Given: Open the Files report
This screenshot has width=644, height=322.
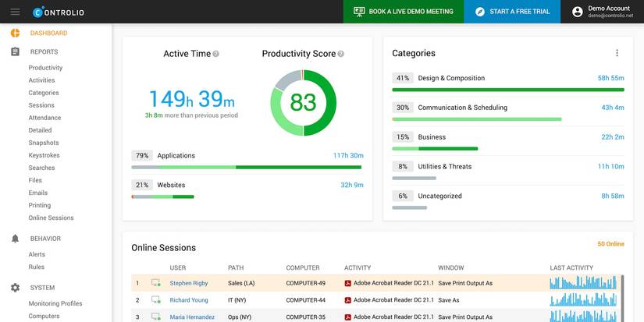Looking at the screenshot, I should [x=35, y=180].
